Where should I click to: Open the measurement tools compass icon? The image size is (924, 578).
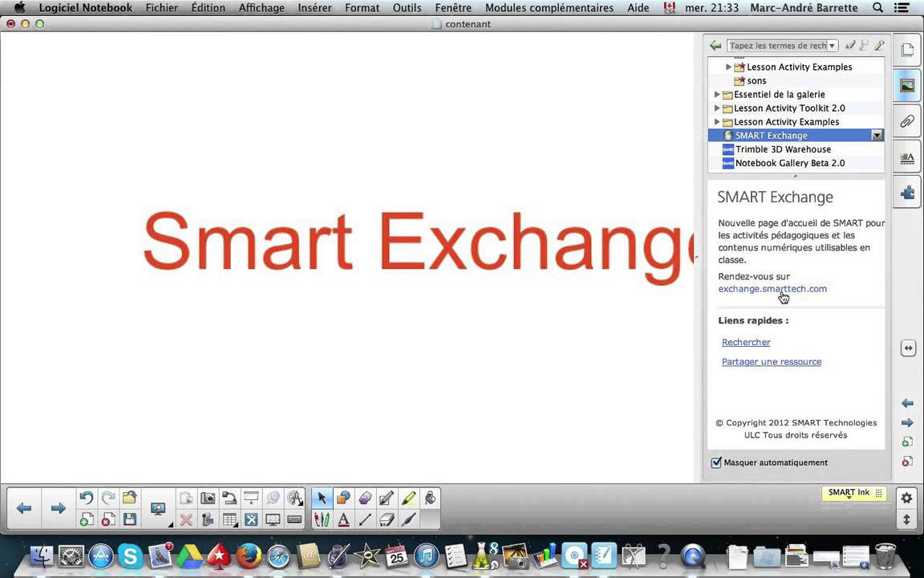[x=294, y=498]
